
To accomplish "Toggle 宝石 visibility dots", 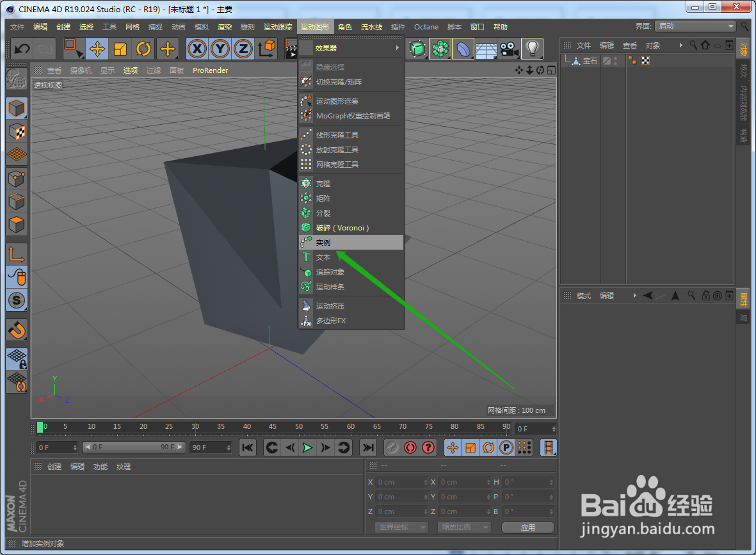I will (616, 61).
